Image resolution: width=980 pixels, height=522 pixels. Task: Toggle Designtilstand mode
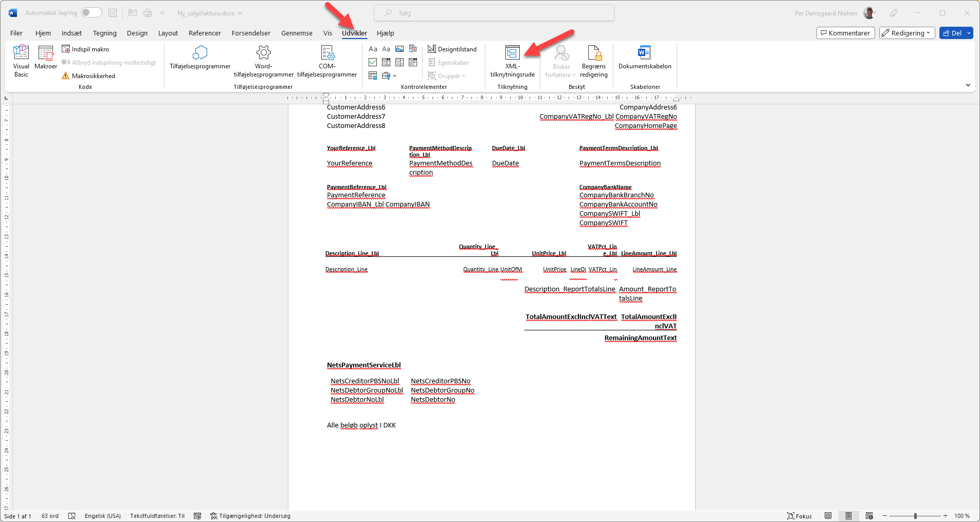(x=452, y=49)
